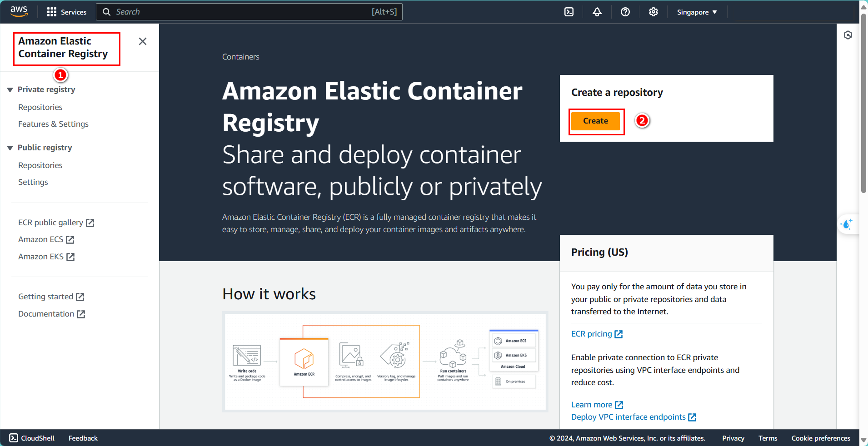
Task: Open the Privacy footer link
Action: pyautogui.click(x=733, y=438)
